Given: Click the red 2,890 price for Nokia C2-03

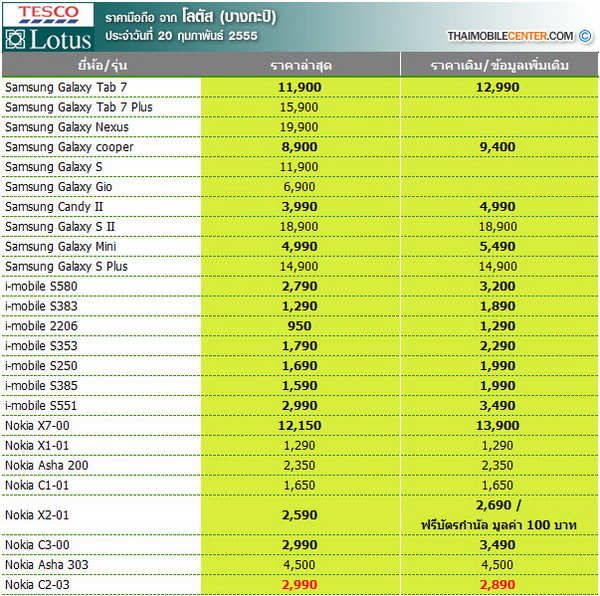Looking at the screenshot, I should [497, 585].
